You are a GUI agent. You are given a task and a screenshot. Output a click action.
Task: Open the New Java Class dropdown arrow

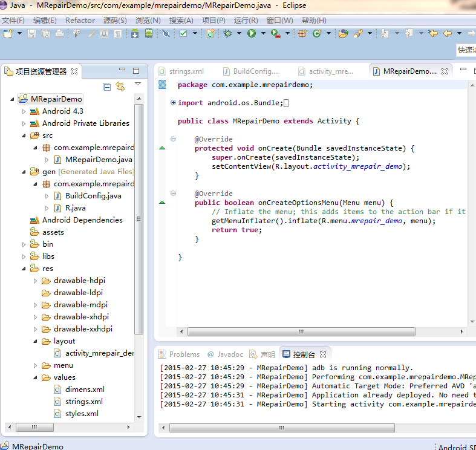328,33
